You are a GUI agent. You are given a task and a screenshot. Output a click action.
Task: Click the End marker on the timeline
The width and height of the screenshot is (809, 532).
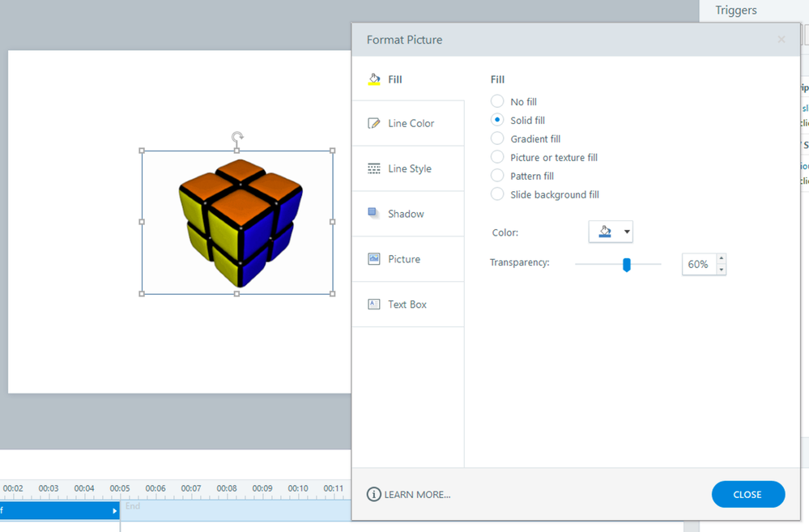coord(133,506)
